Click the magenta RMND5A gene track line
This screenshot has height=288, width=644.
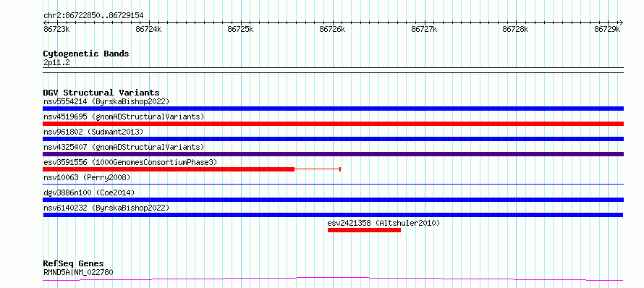point(333,279)
